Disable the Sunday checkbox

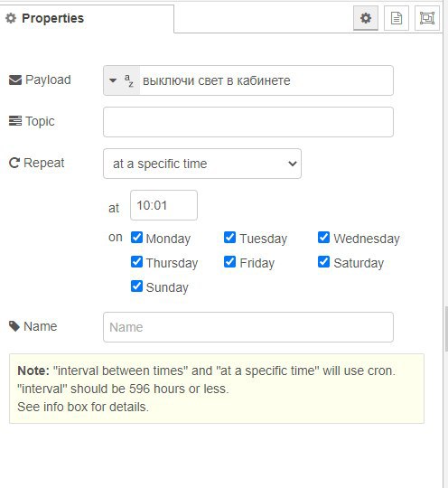tap(136, 286)
